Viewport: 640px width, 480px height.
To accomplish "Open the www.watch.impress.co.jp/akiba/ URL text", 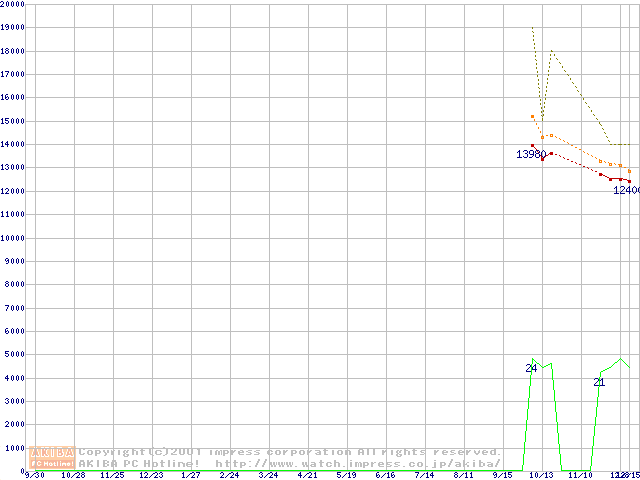I will [x=357, y=464].
